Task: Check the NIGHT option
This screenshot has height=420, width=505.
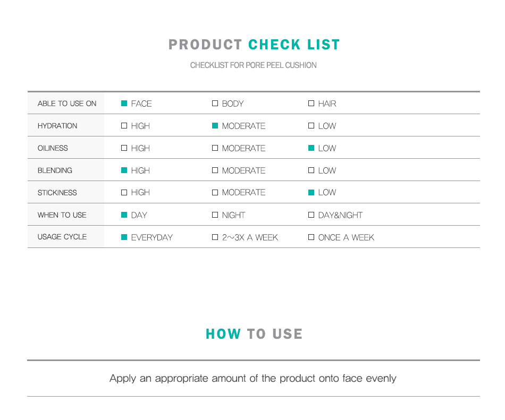Action: point(215,215)
